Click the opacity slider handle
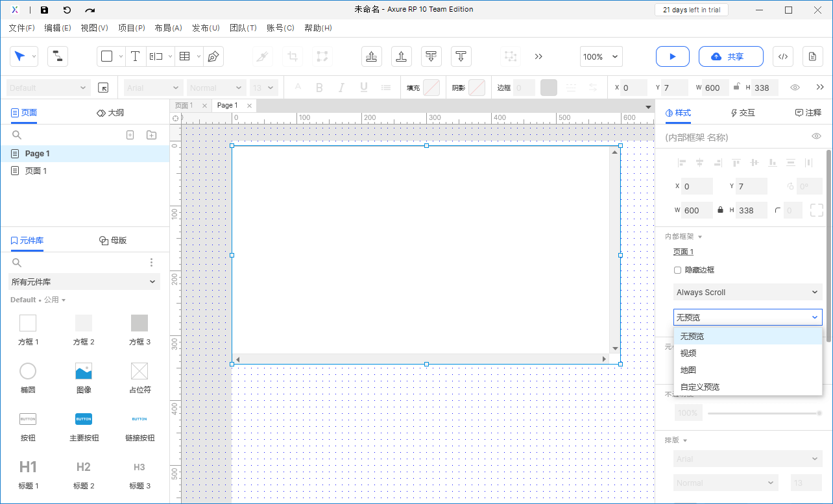This screenshot has width=833, height=504. (819, 413)
